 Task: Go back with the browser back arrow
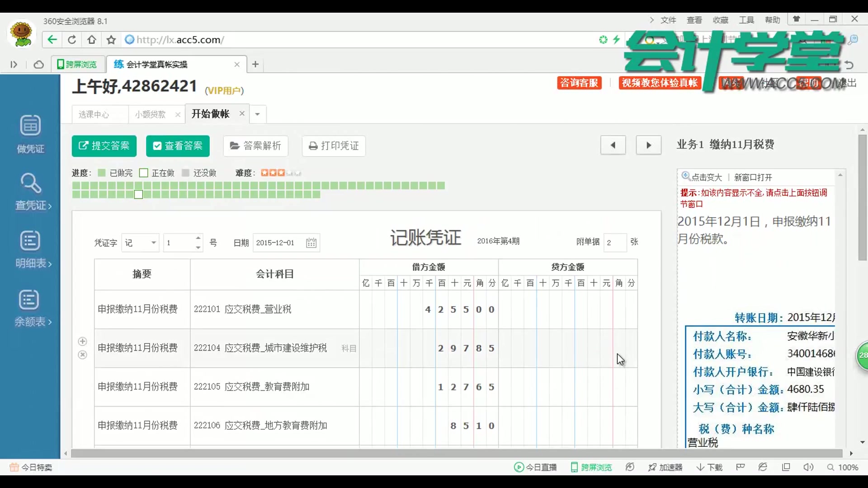[x=52, y=40]
